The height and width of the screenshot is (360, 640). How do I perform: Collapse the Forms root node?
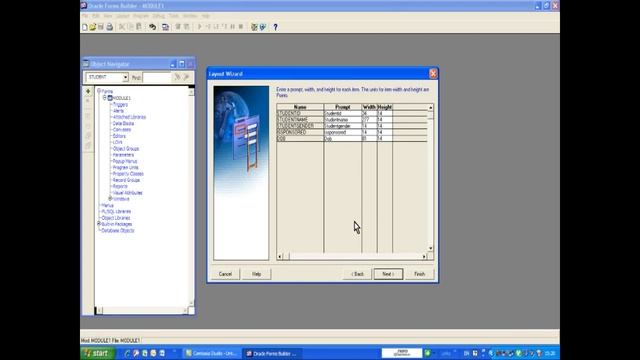[98, 91]
